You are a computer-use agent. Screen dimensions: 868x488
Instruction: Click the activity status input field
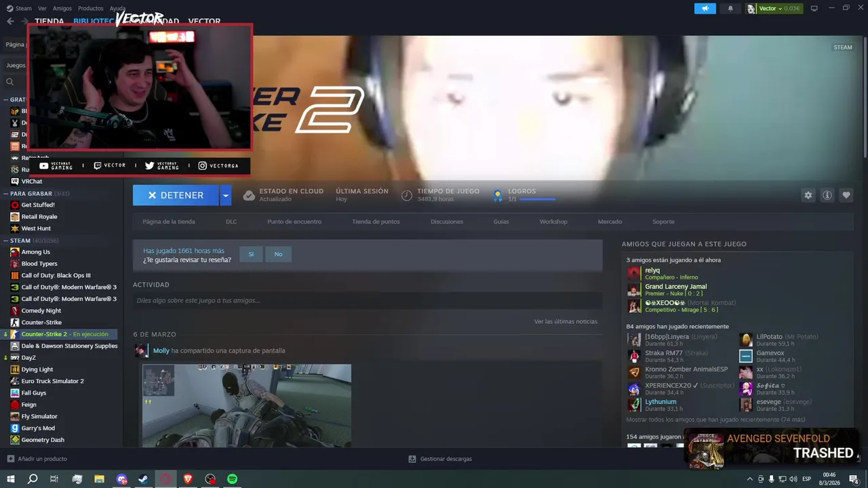click(x=368, y=300)
